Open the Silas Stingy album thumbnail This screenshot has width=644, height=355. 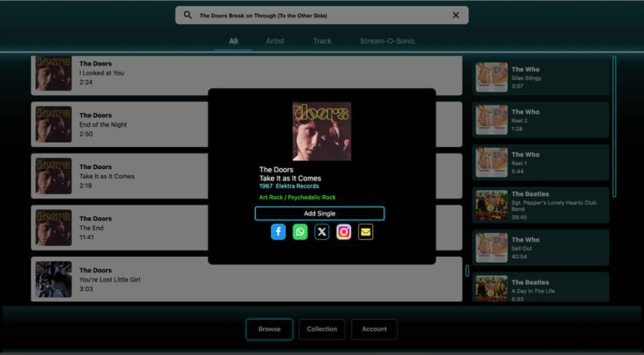[x=492, y=77]
